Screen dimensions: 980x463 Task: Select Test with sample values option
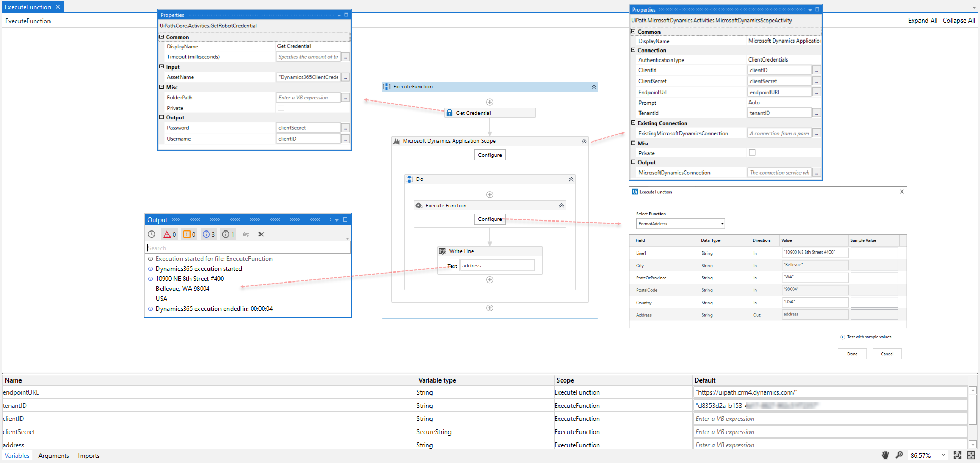click(x=866, y=337)
